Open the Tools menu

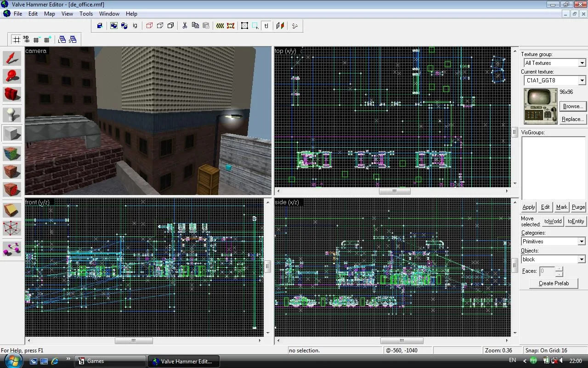[x=86, y=14]
